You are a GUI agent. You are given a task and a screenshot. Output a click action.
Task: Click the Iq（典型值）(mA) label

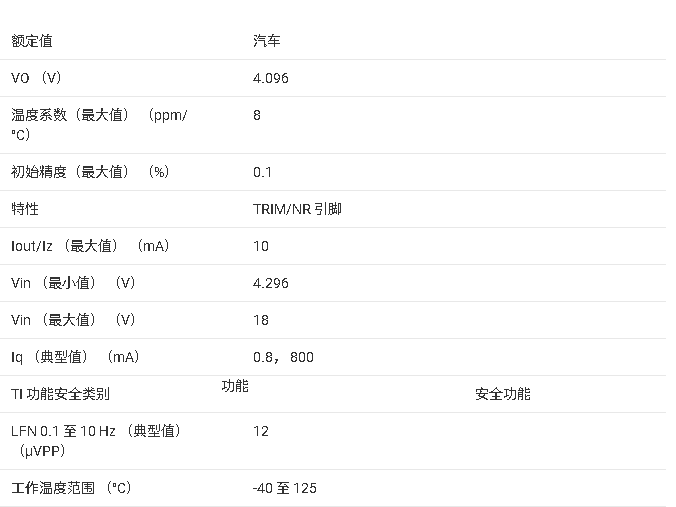point(75,357)
